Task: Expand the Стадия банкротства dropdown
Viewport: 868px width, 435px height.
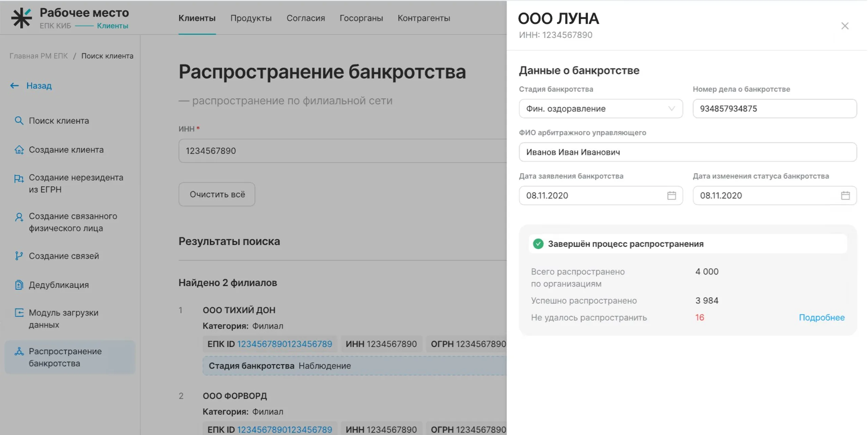Action: tap(601, 109)
